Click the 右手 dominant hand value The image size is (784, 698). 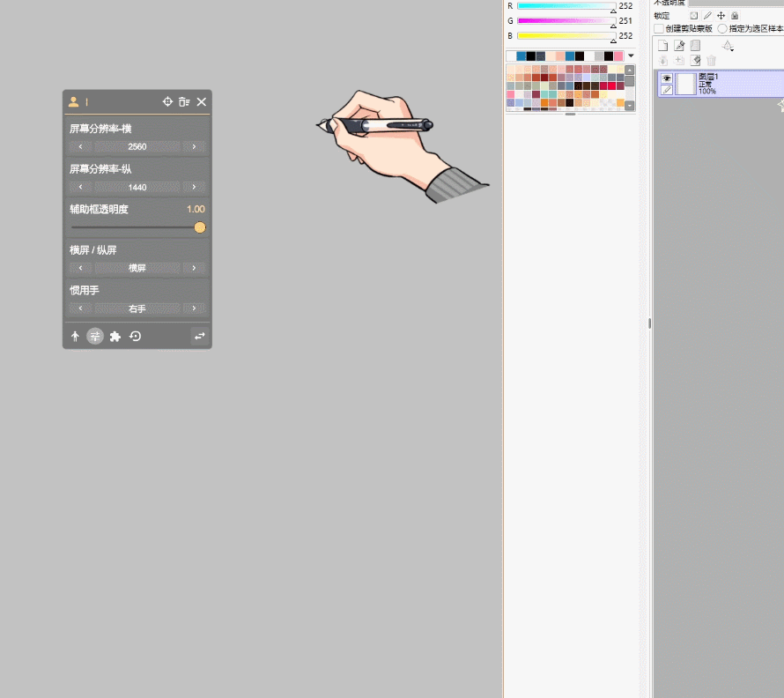(x=137, y=308)
